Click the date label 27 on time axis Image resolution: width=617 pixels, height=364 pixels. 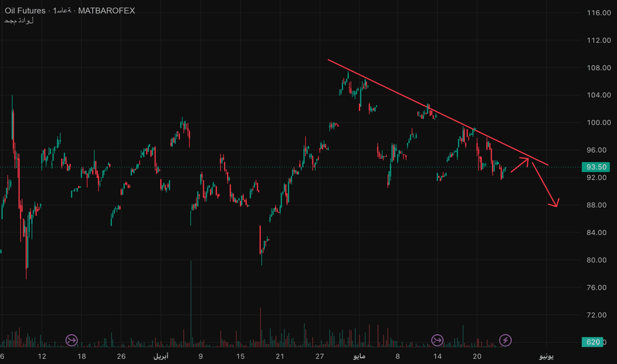[x=320, y=356]
